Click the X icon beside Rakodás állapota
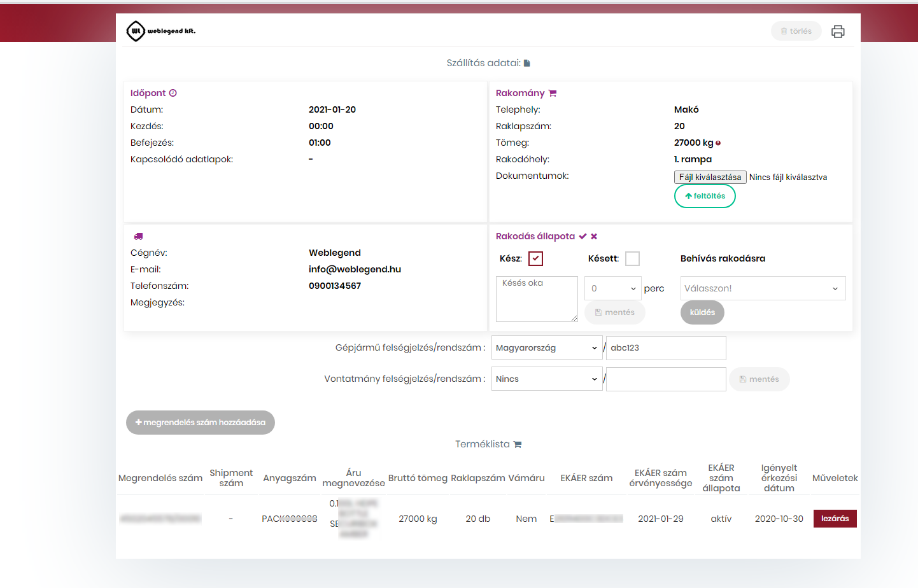 (x=594, y=236)
